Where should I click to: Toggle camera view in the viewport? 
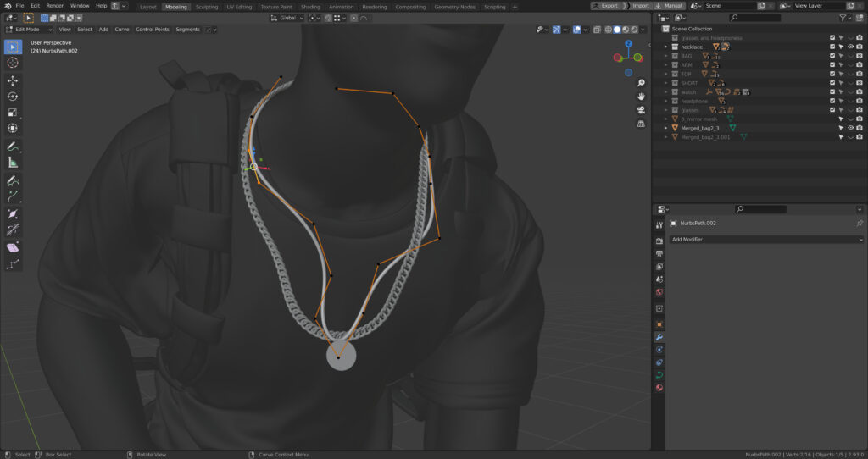tap(642, 109)
